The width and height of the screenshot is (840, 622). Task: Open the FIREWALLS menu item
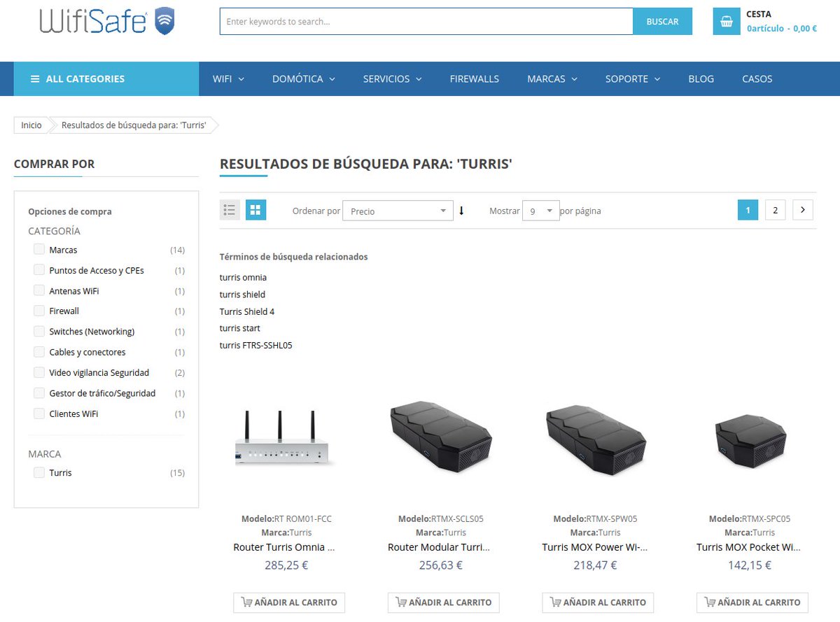[475, 79]
